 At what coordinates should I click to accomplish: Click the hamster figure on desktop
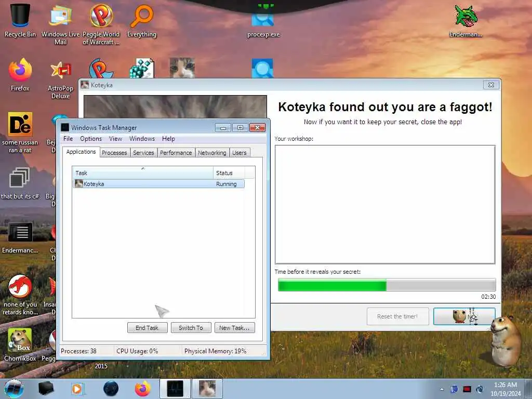point(506,340)
